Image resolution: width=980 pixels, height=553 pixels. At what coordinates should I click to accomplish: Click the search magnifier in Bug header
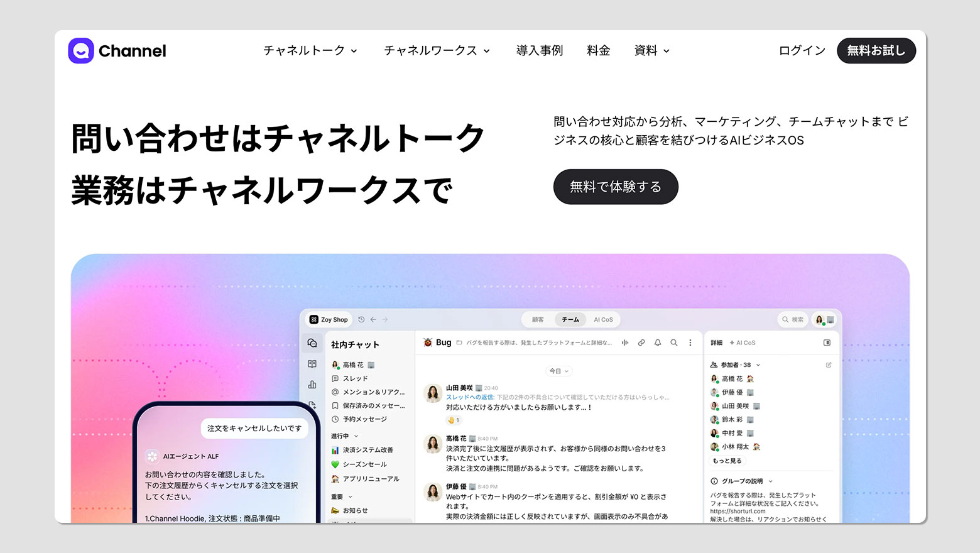point(674,342)
